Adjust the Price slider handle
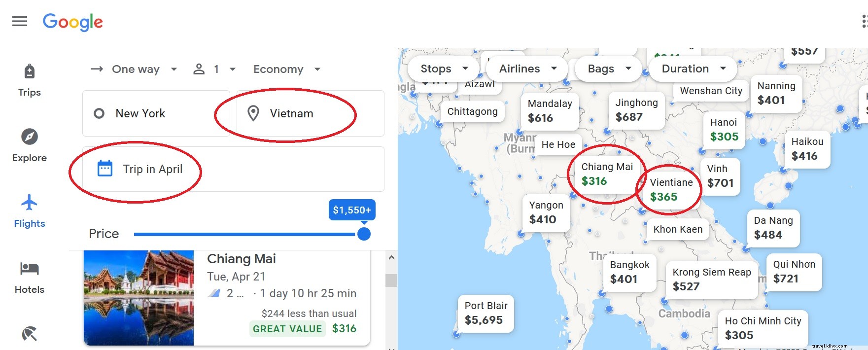The height and width of the screenshot is (350, 868). pyautogui.click(x=364, y=234)
